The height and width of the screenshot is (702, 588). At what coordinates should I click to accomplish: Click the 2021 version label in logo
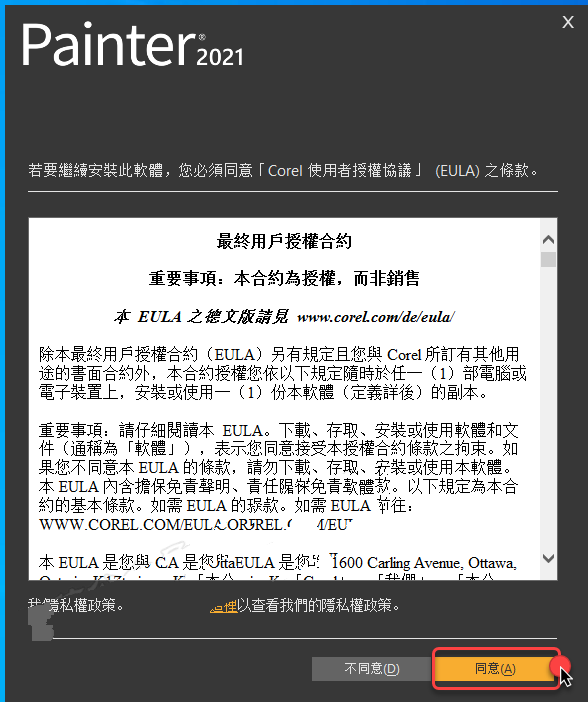coord(220,57)
